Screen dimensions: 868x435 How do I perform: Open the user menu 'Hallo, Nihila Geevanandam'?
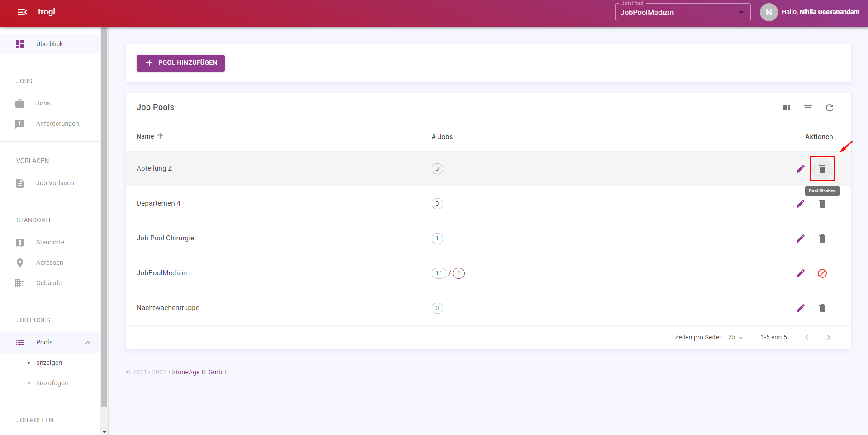pyautogui.click(x=820, y=12)
